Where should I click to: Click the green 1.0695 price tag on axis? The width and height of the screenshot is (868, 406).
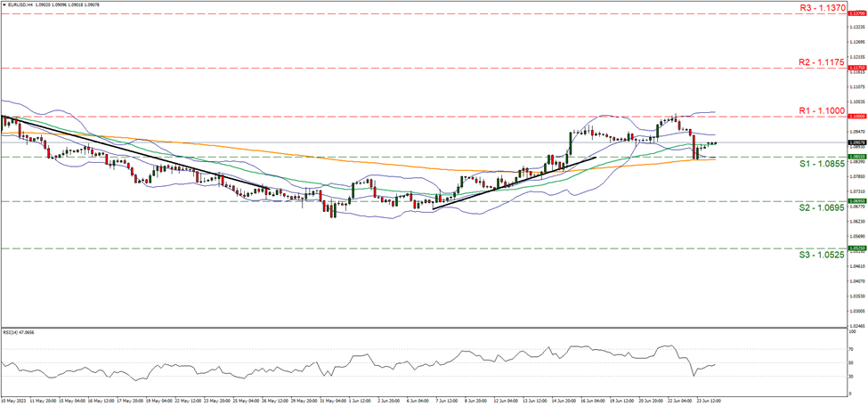pyautogui.click(x=856, y=201)
